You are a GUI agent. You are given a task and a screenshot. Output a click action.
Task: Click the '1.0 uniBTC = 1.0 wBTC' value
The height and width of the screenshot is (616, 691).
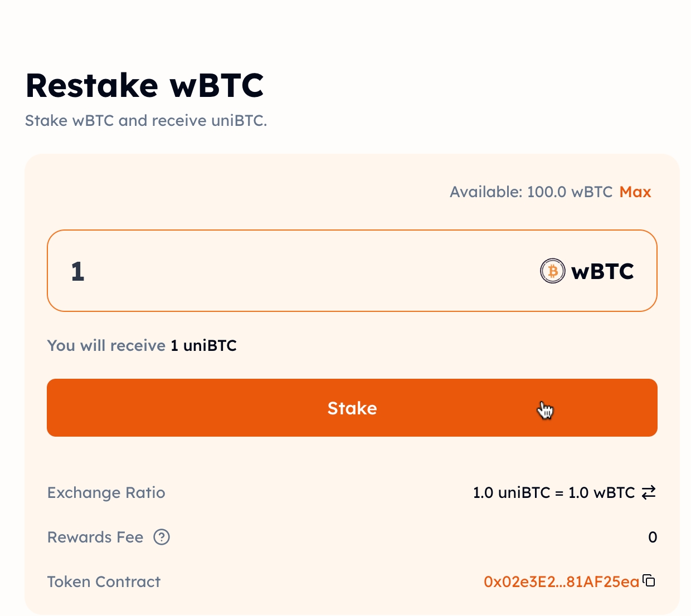click(553, 493)
